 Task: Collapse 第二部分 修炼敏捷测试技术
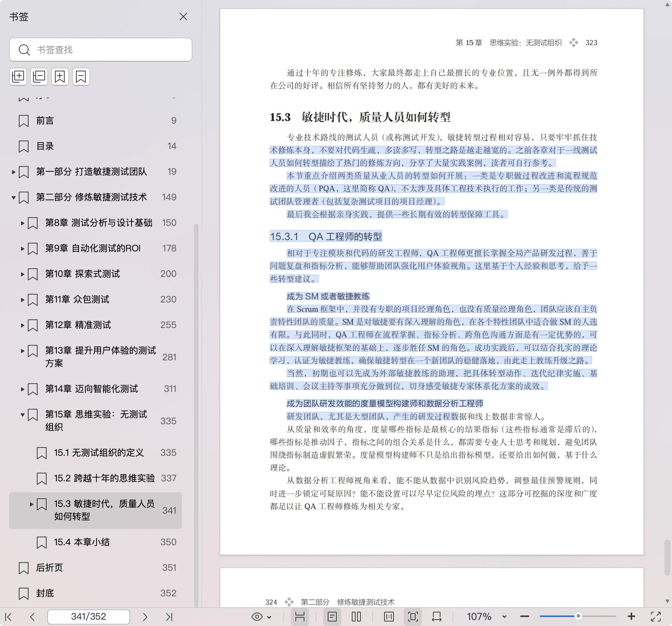(x=14, y=198)
